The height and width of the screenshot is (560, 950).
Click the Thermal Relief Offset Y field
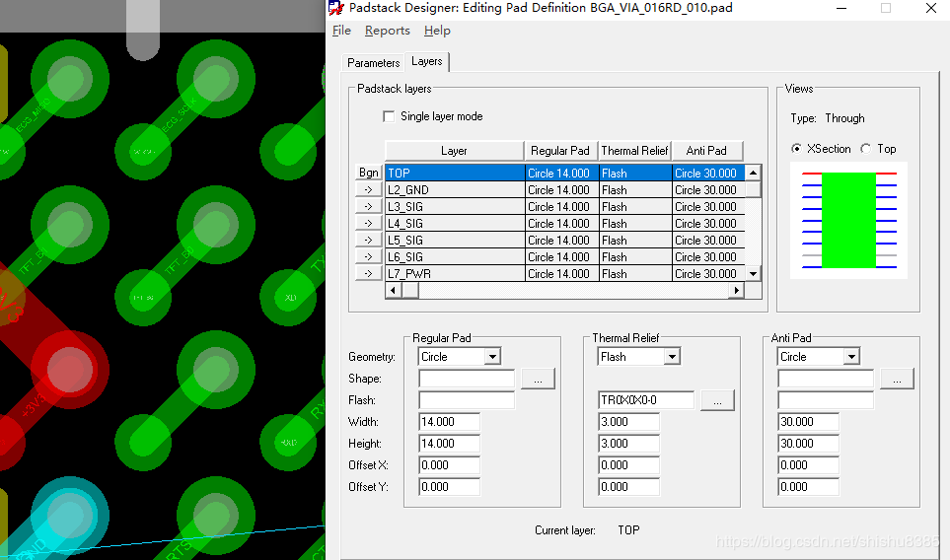(628, 487)
